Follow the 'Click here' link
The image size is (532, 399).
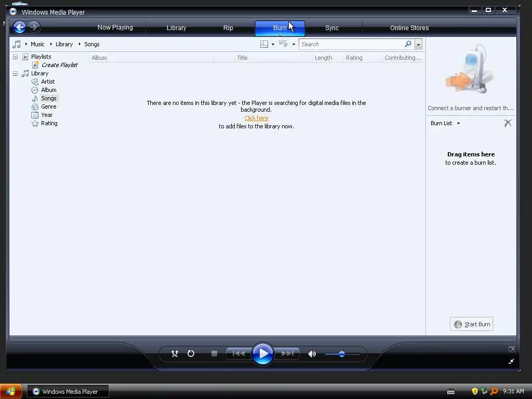256,118
